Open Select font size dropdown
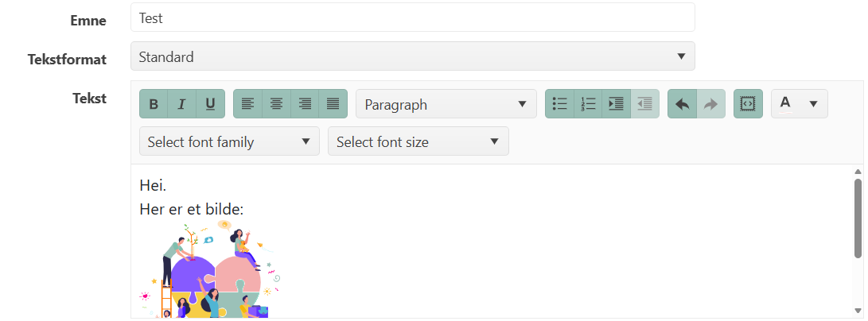Screen dimensions: 868x321 (418, 141)
